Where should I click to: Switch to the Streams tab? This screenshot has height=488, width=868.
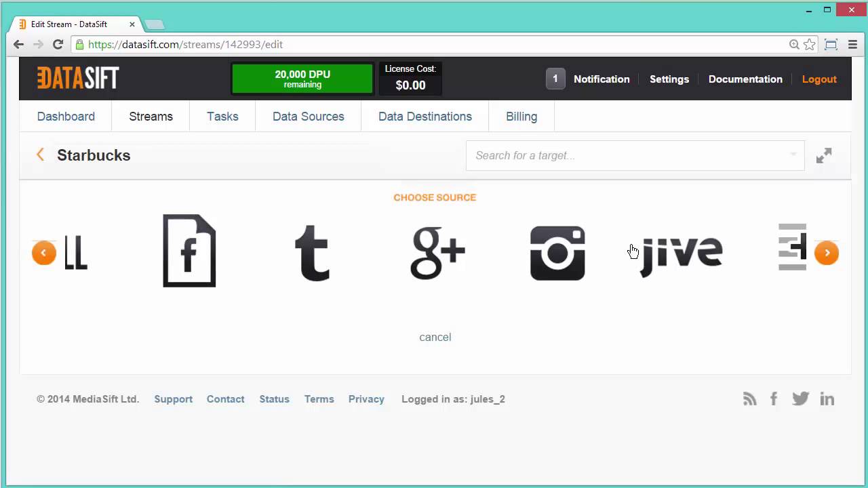point(151,117)
